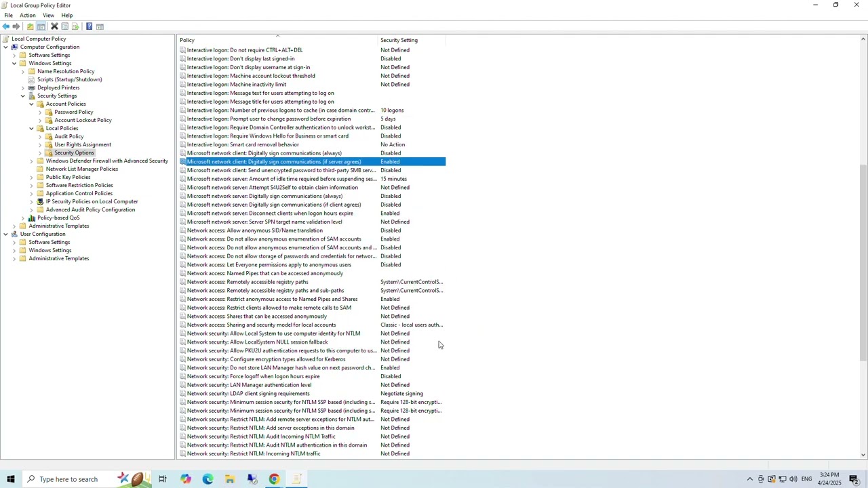Open File Explorer from the taskbar
The image size is (868, 488).
230,479
